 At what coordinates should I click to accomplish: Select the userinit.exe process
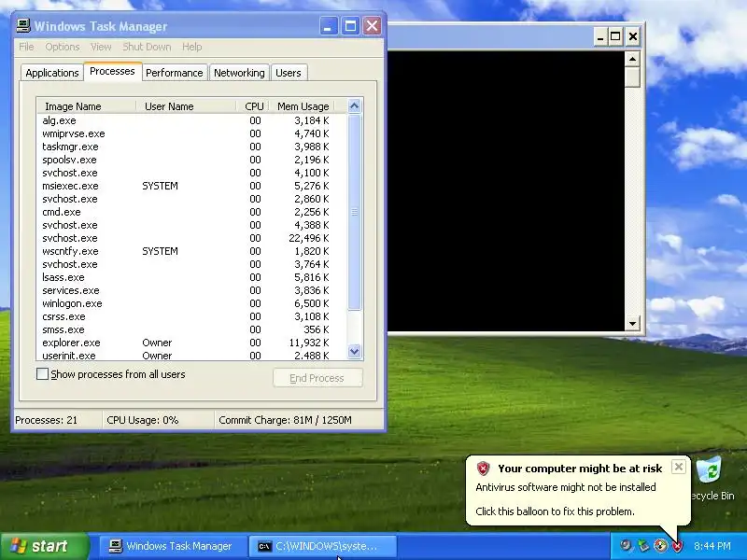pos(192,356)
